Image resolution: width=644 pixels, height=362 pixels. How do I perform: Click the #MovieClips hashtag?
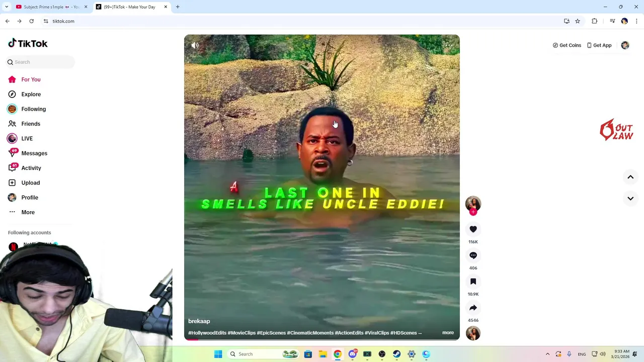pyautogui.click(x=242, y=333)
